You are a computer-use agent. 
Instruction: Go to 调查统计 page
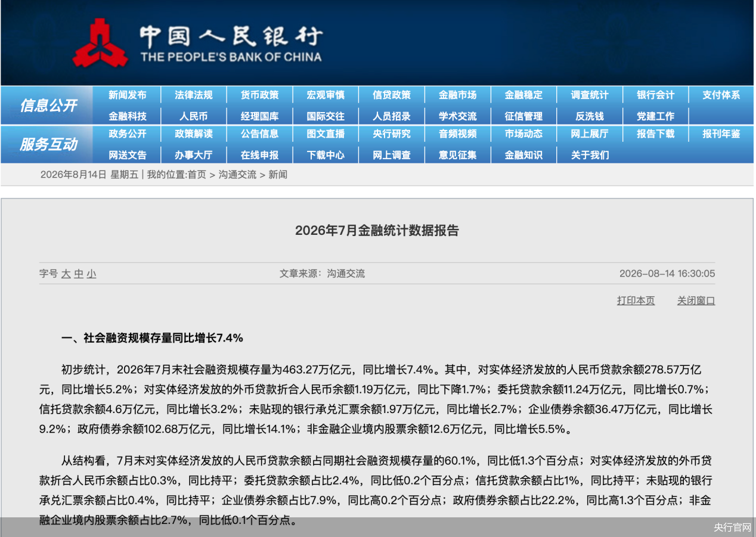point(590,95)
